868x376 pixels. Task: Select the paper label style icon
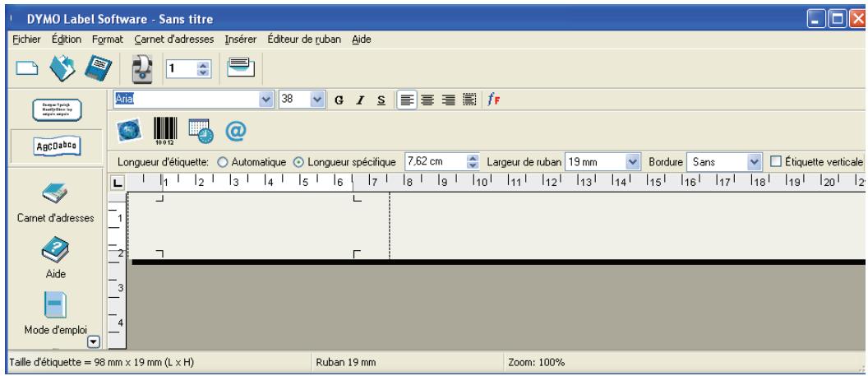click(x=57, y=110)
